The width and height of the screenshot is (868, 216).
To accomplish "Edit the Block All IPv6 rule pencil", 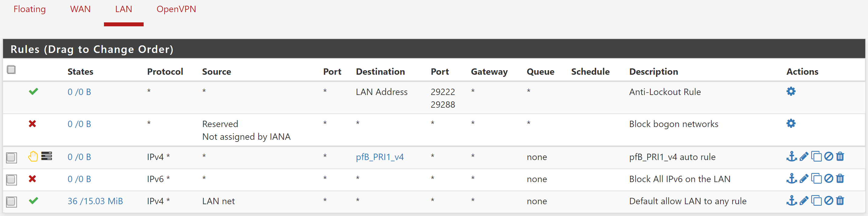I will tap(804, 179).
